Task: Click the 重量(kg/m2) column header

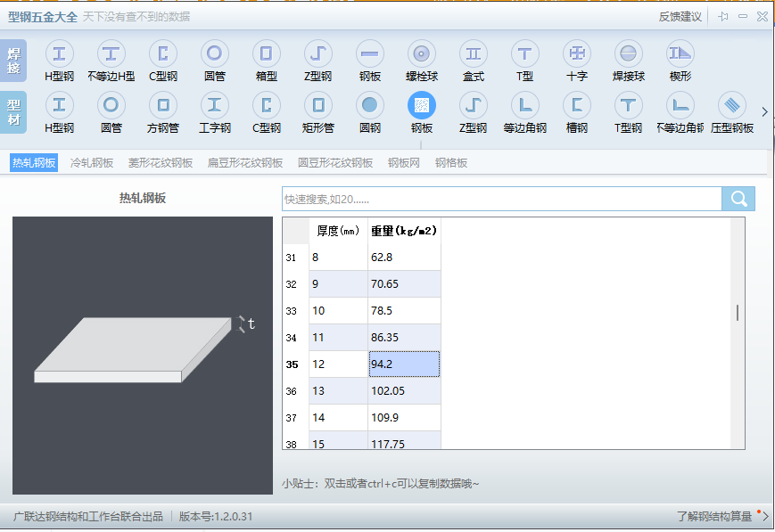Action: point(404,231)
